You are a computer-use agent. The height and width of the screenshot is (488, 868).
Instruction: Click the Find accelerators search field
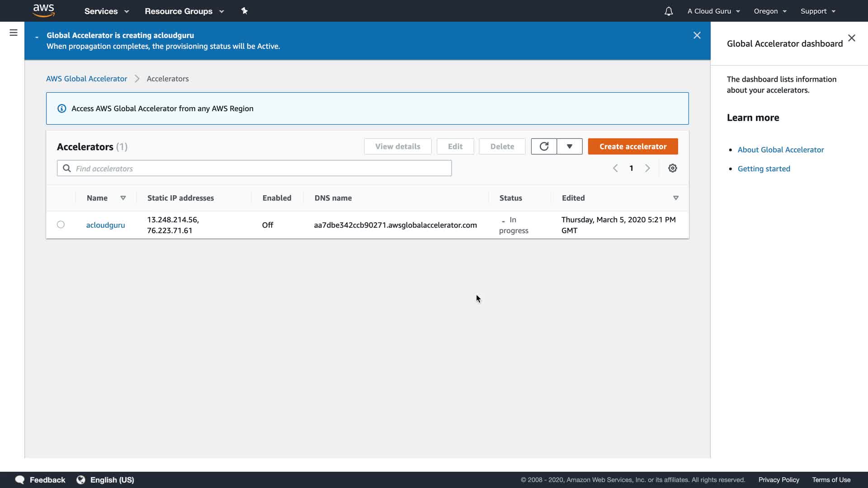(x=254, y=169)
